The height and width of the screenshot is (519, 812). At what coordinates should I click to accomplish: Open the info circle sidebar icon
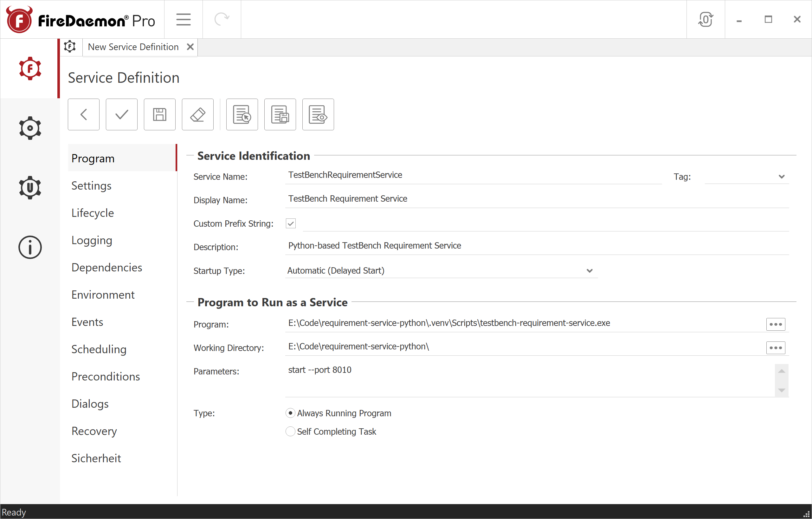click(x=30, y=247)
